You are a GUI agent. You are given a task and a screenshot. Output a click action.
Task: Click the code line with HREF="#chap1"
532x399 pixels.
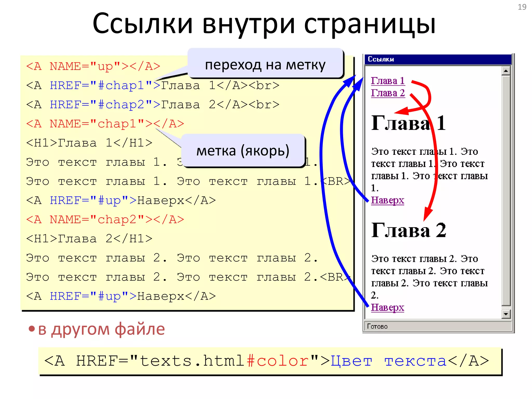pyautogui.click(x=153, y=85)
